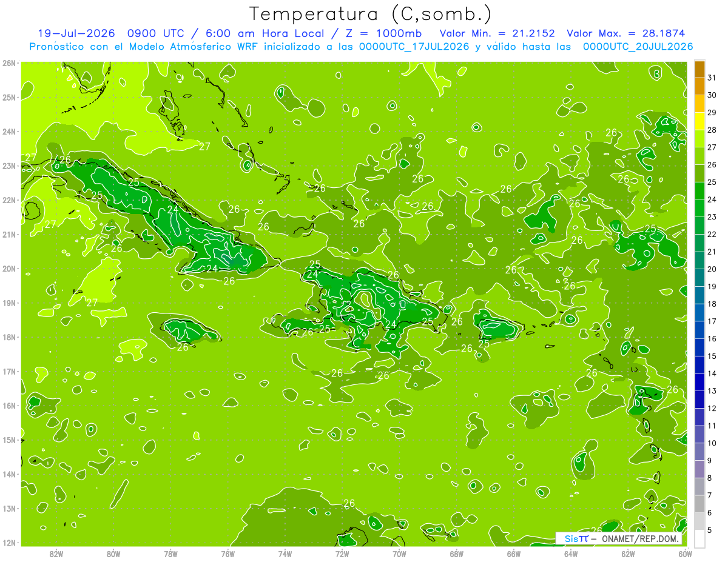Click the "19N" latitude axis label
728x562 pixels.
(8, 303)
